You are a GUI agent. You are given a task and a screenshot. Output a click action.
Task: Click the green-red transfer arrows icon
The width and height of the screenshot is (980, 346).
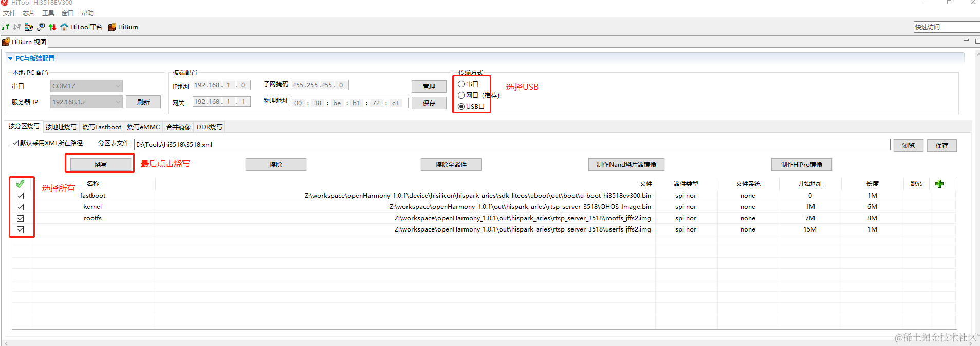click(x=52, y=27)
